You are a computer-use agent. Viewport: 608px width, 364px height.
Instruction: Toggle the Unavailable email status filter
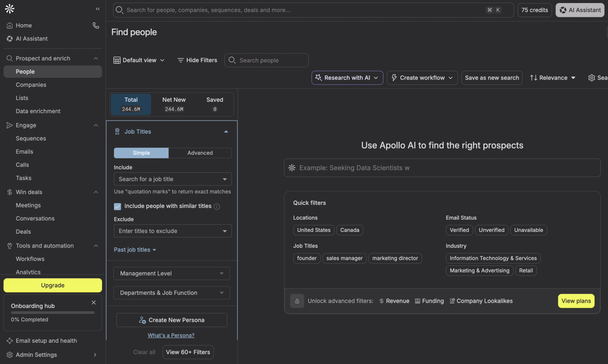(x=529, y=230)
